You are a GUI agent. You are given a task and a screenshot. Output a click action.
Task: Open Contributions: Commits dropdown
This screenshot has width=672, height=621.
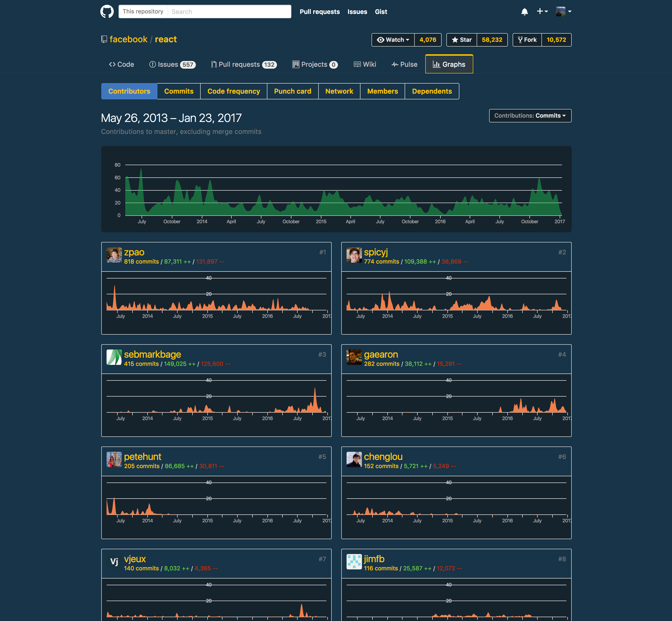pyautogui.click(x=530, y=116)
